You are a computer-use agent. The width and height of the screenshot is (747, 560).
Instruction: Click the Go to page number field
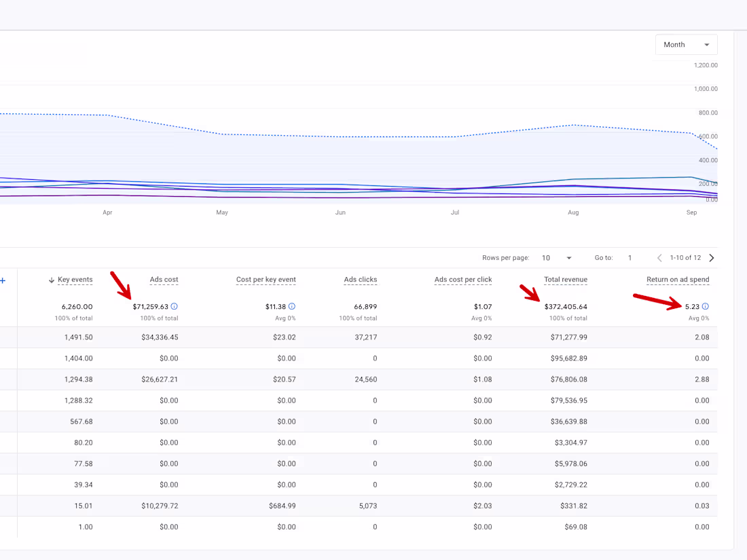630,258
